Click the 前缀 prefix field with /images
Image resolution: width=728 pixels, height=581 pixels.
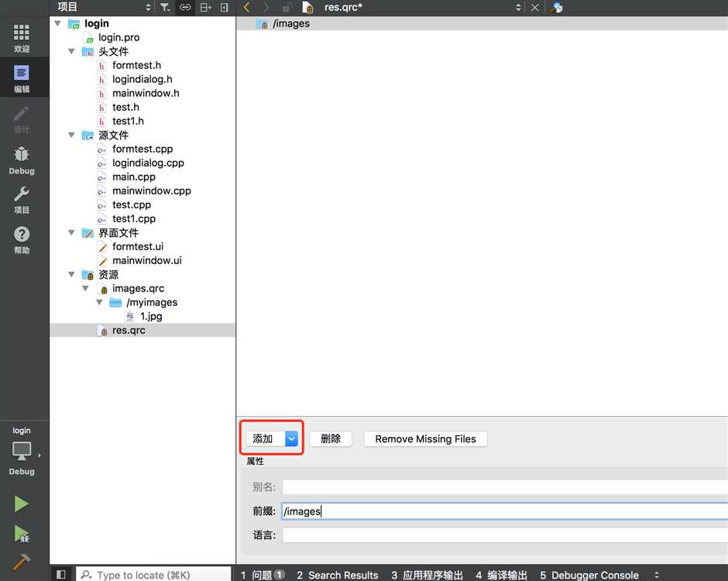505,511
